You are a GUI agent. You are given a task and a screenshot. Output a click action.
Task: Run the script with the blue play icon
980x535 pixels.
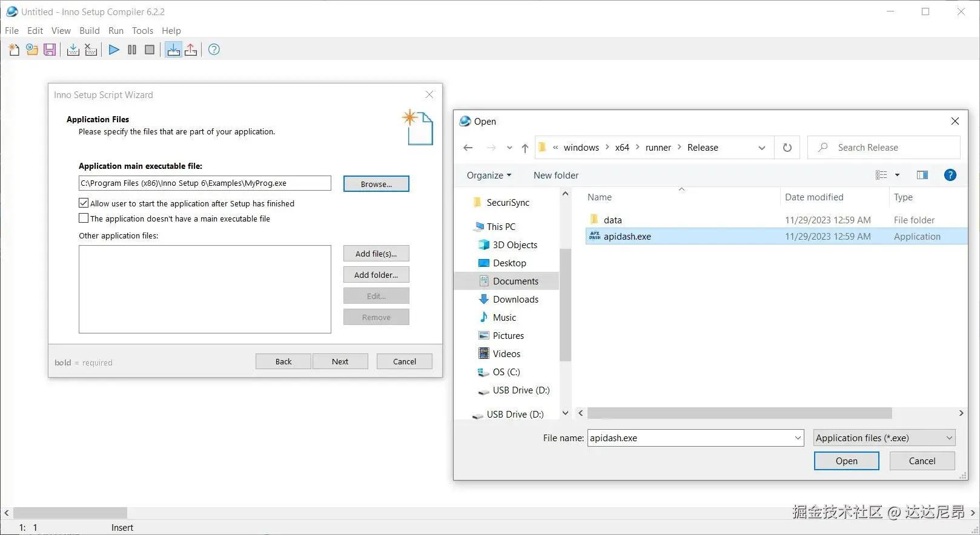[x=114, y=50]
